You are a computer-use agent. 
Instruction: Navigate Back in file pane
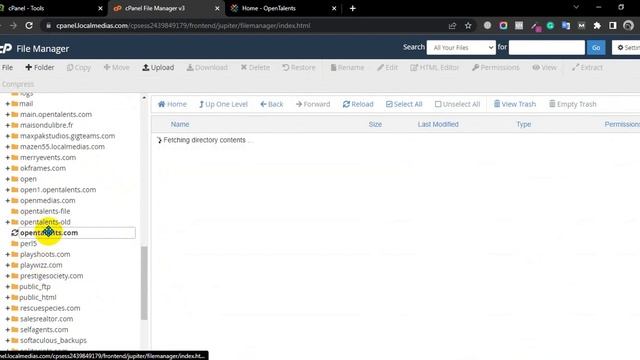pyautogui.click(x=271, y=104)
